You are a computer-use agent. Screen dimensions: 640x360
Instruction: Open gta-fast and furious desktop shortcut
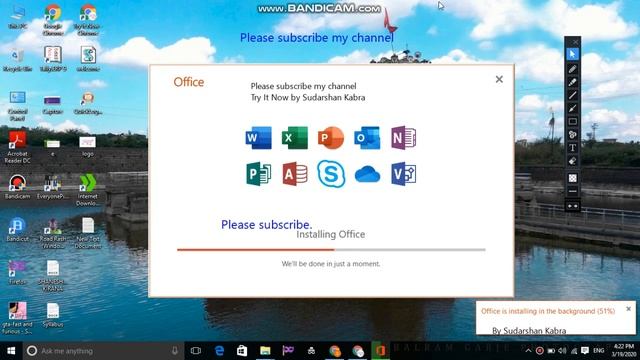[x=17, y=319]
